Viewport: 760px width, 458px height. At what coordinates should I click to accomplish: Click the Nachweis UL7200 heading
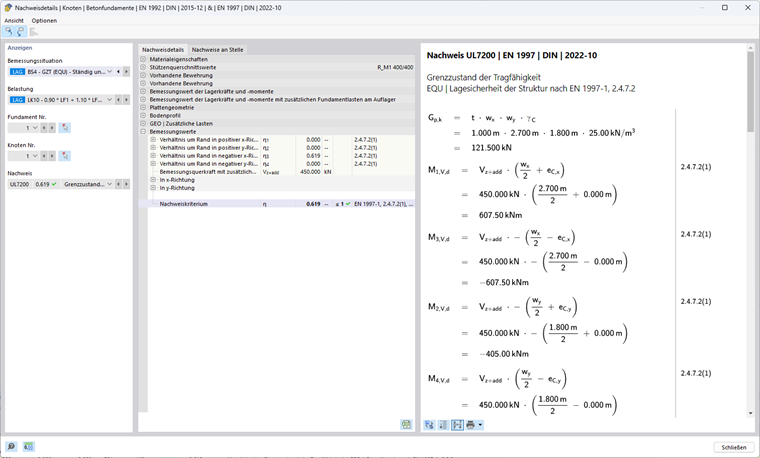(512, 55)
